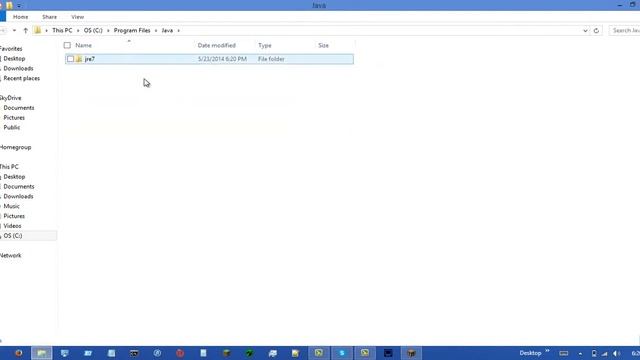Open the Public folder in sidebar
Image resolution: width=640 pixels, height=360 pixels.
[x=12, y=127]
